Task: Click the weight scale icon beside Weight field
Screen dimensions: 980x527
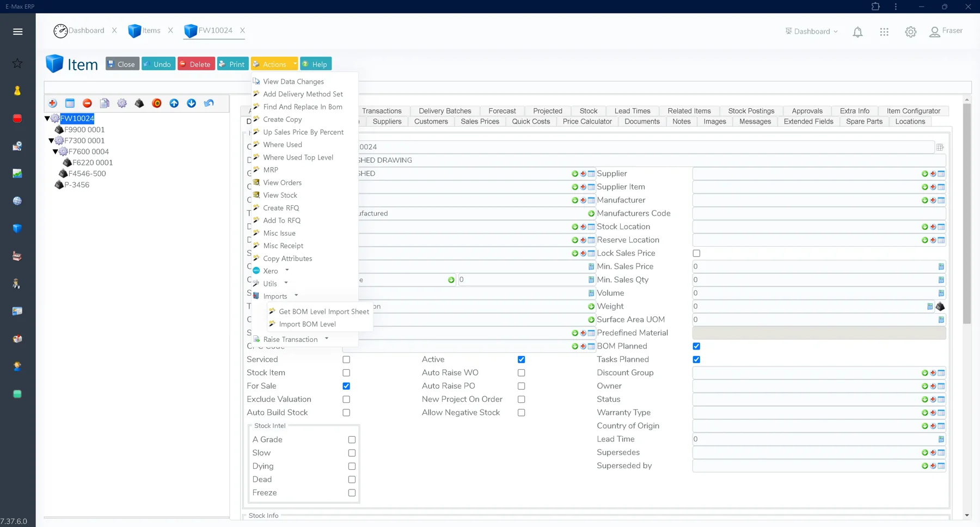Action: click(x=940, y=307)
